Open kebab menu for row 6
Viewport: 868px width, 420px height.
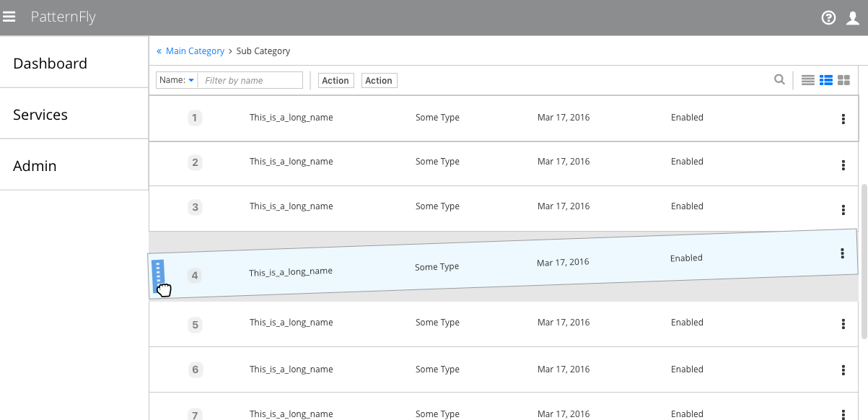point(843,370)
